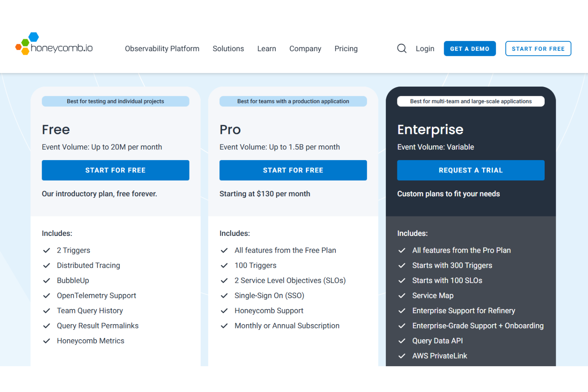Click 'Our introductory plan, free forever.'

pos(99,194)
